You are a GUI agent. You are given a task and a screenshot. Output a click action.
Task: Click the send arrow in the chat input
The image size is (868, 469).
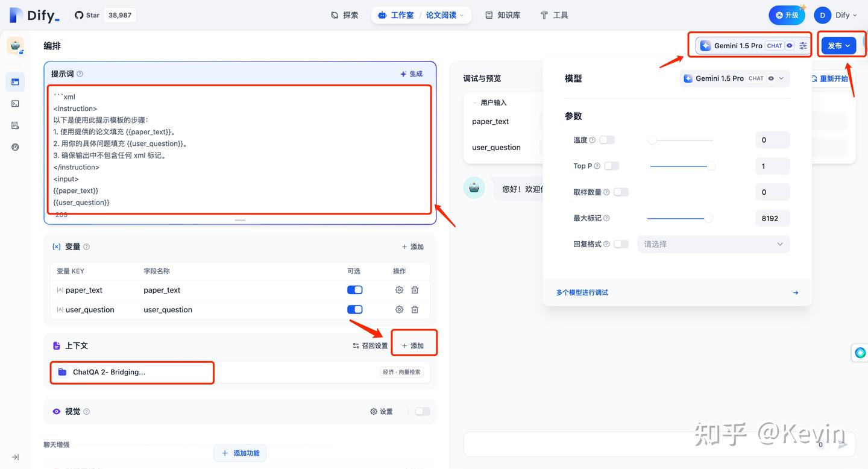[843, 444]
